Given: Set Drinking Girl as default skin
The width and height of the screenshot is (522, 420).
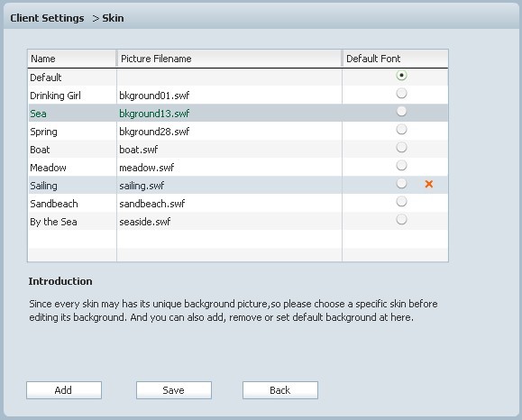Looking at the screenshot, I should tap(401, 94).
